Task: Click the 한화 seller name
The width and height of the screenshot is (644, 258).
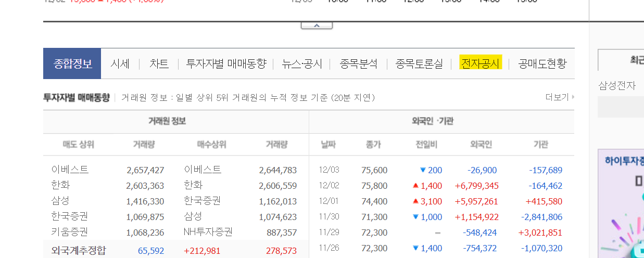Action: [x=60, y=185]
